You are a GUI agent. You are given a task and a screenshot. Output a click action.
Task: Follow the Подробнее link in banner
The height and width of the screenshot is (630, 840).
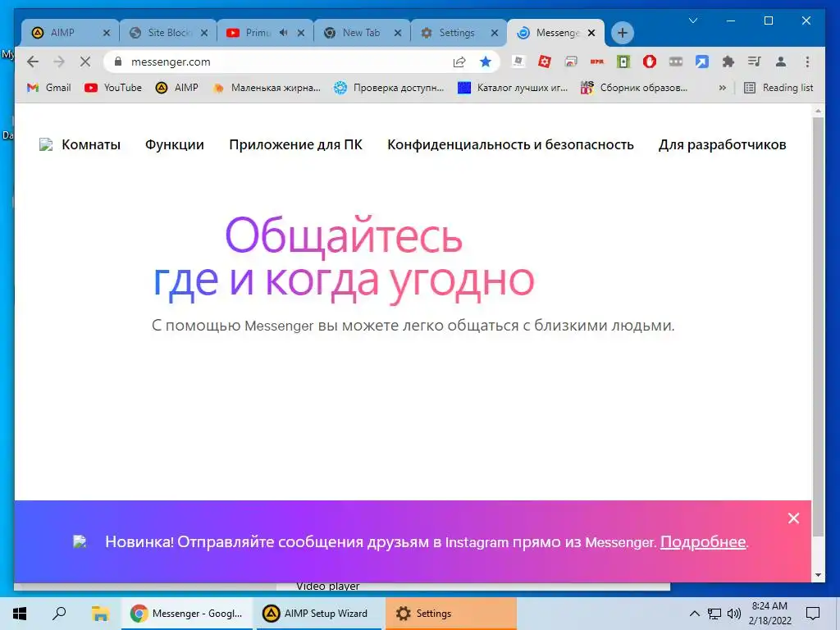click(x=703, y=542)
